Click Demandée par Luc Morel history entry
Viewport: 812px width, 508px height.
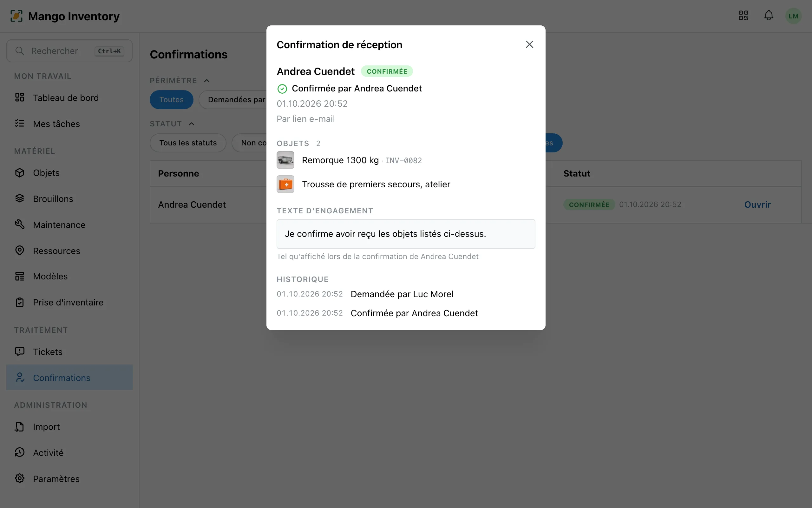402,294
